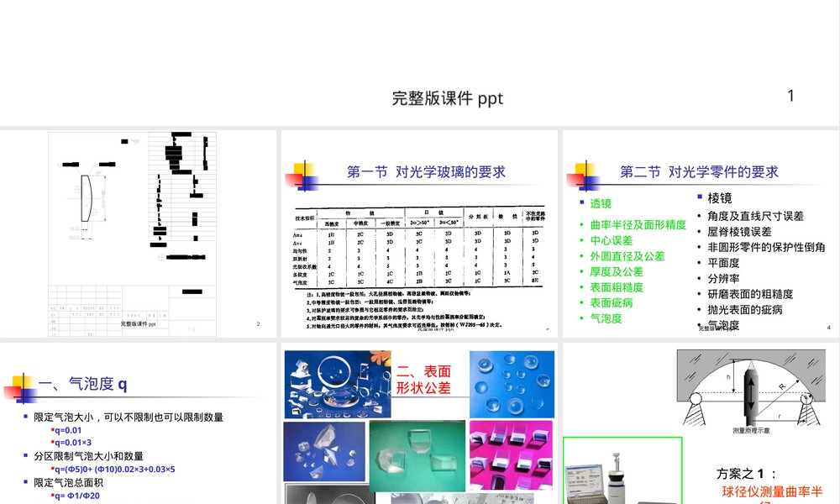Click the bullet 非圆形零件的保护性倒角
Image resolution: width=840 pixels, height=504 pixels.
(766, 247)
